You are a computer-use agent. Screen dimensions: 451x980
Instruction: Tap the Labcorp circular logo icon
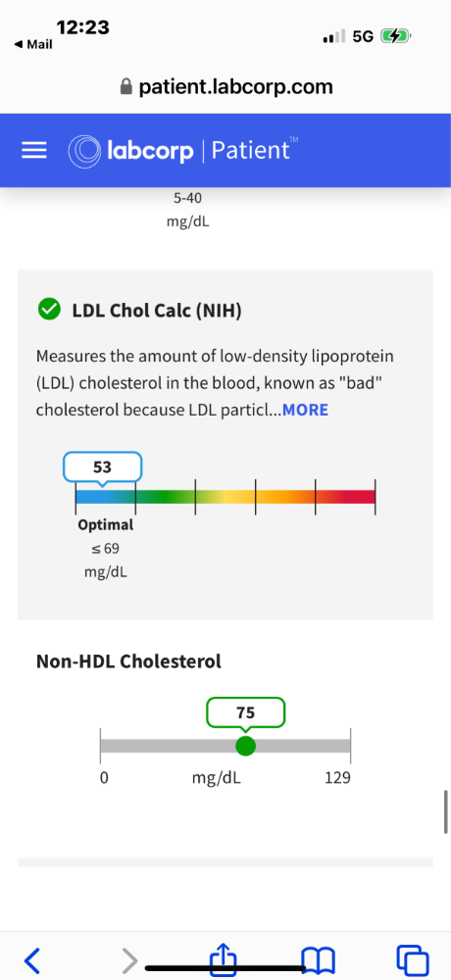83,151
